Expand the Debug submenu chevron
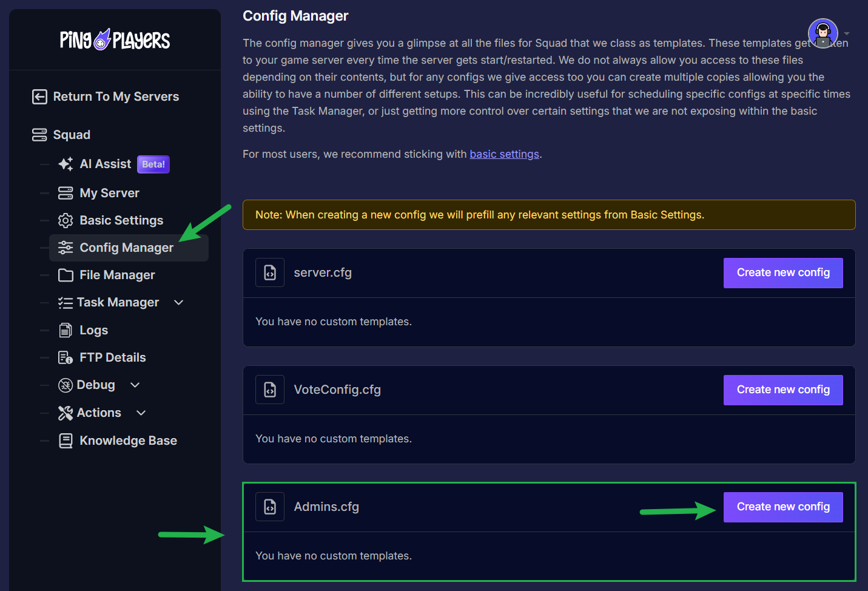Image resolution: width=868 pixels, height=591 pixels. click(135, 385)
